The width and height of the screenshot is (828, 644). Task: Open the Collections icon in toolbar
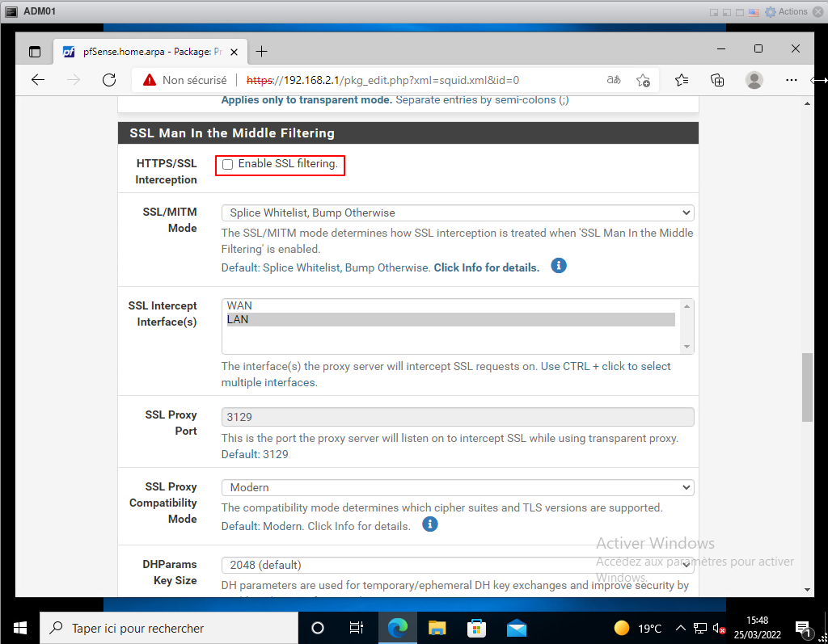(717, 80)
